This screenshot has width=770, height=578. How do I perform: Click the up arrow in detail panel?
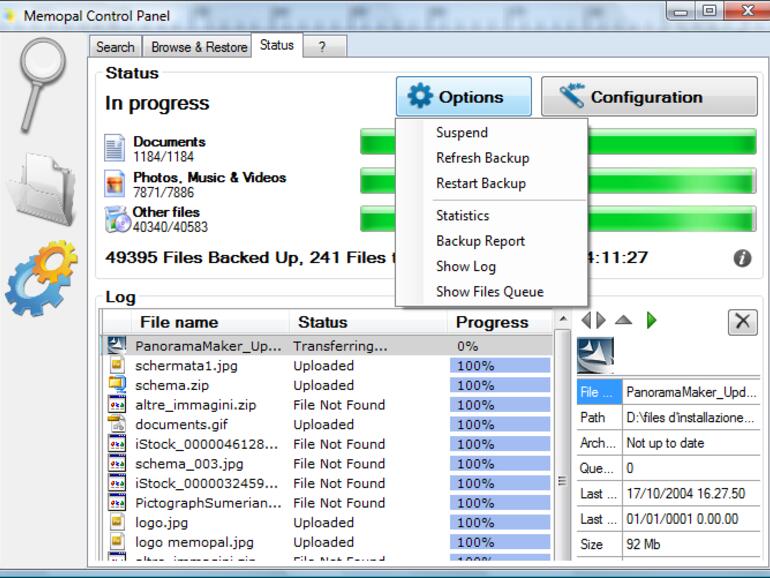[x=623, y=320]
